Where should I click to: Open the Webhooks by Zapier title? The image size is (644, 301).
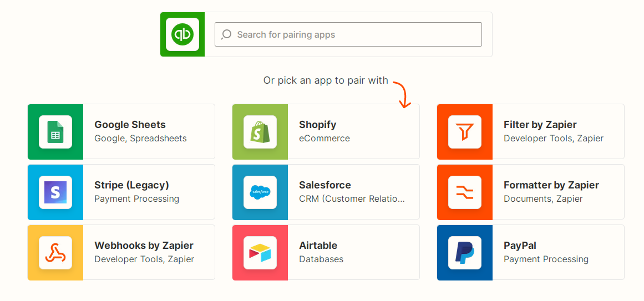(x=144, y=245)
